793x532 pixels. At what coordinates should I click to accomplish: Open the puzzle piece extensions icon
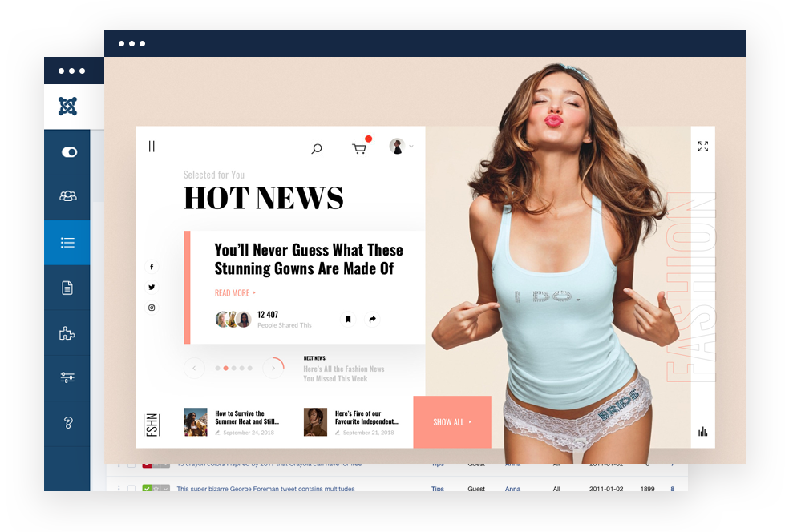67,333
